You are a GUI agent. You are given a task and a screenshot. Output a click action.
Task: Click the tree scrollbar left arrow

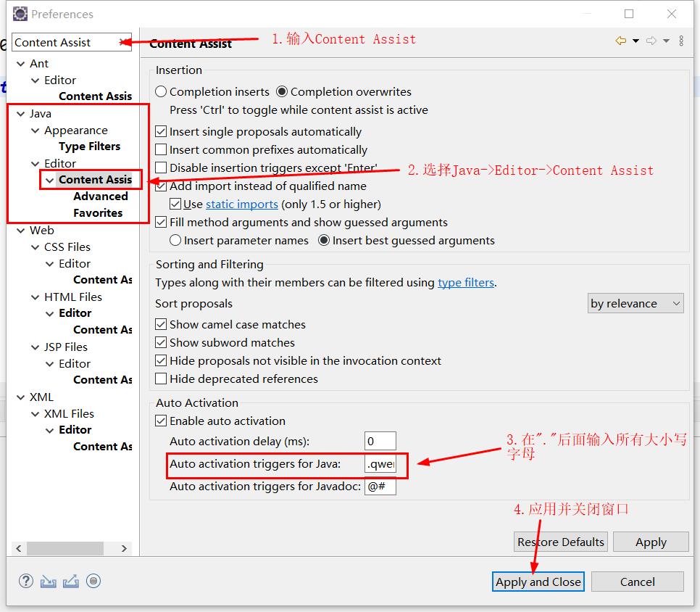click(x=18, y=548)
